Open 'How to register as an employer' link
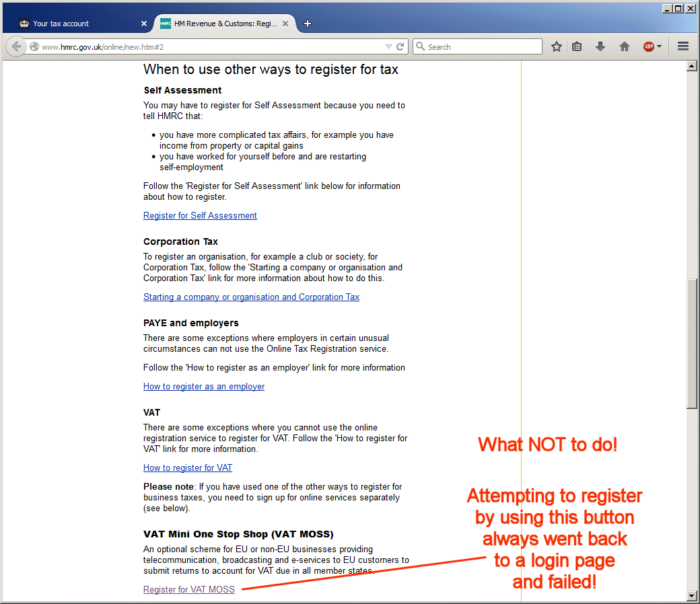 204,386
